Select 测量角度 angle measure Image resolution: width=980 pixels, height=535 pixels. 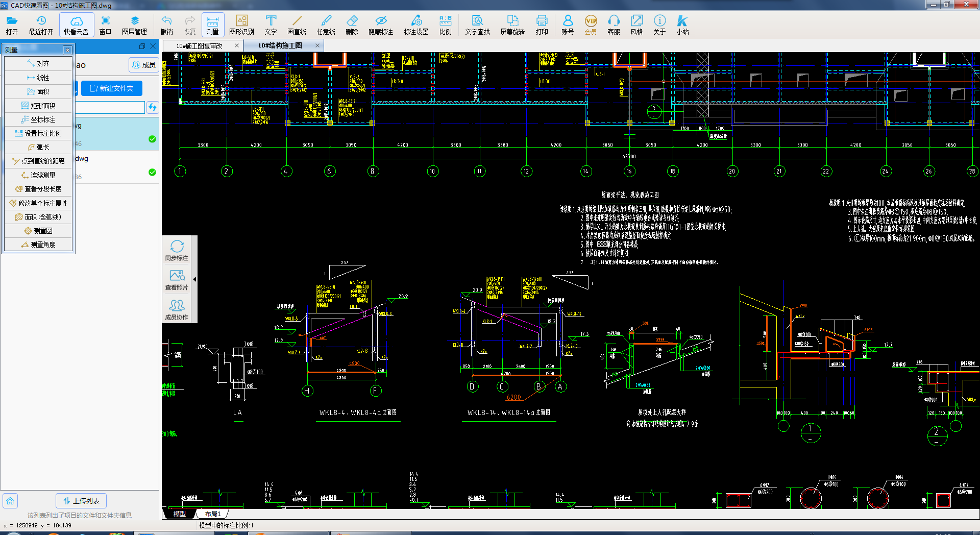tap(38, 245)
